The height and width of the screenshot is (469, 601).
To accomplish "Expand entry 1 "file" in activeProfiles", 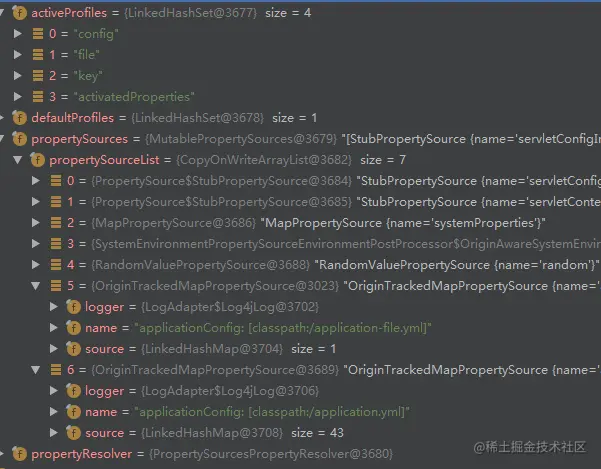I will pos(18,55).
